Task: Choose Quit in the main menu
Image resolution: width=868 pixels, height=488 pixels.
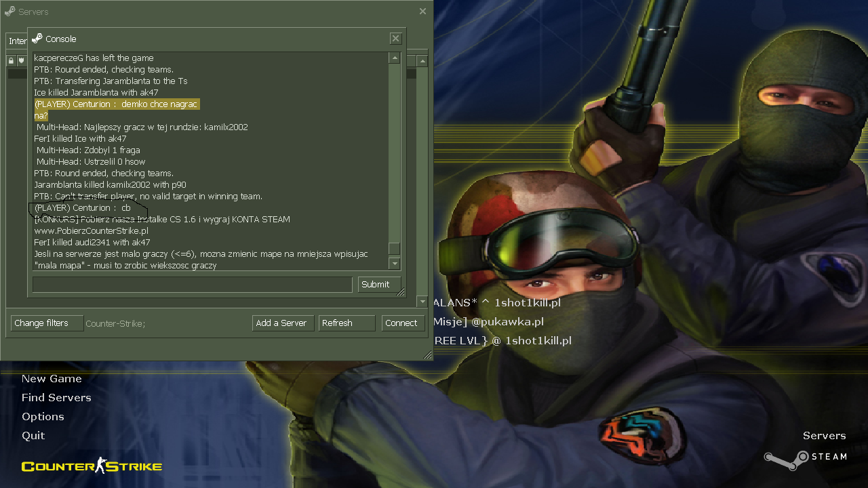Action: (33, 436)
